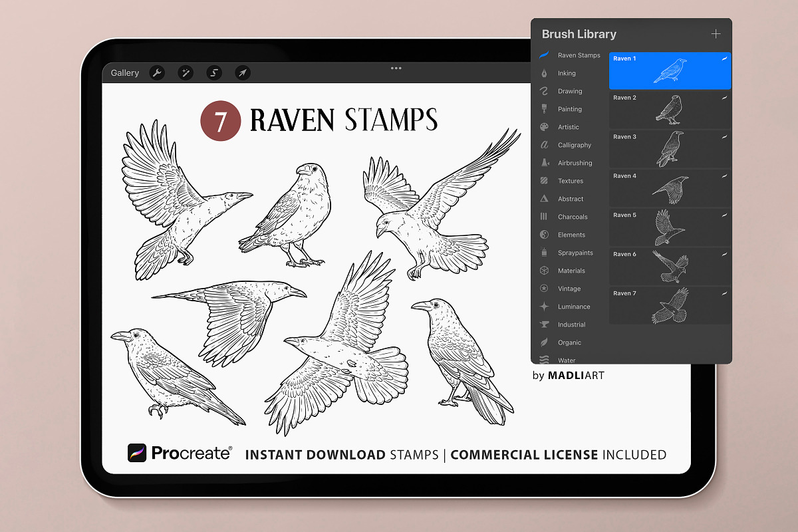Tap the three-dot multitasking handle
Viewport: 798px width, 532px height.
pos(396,68)
